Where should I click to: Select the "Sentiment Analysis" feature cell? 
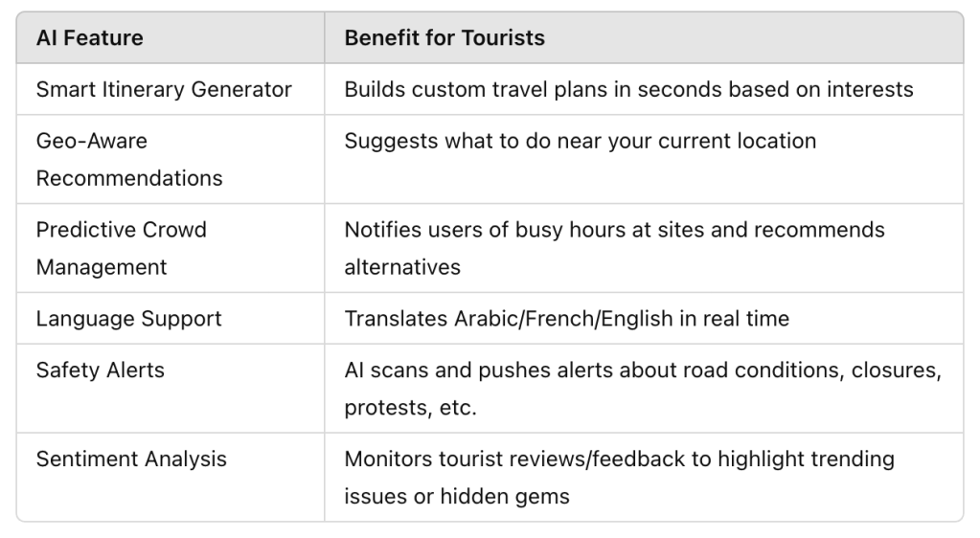(x=131, y=459)
